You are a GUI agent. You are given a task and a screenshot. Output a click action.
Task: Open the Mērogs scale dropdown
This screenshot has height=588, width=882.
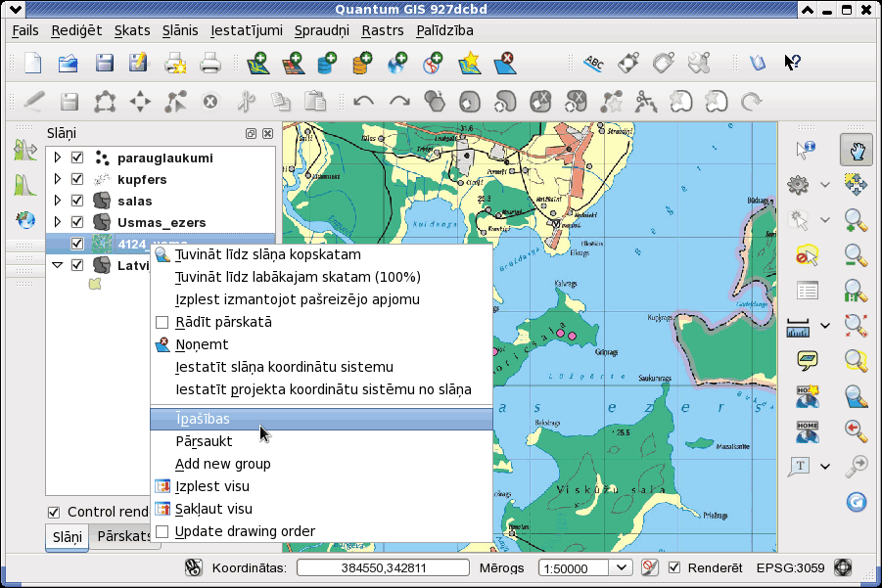(x=621, y=567)
